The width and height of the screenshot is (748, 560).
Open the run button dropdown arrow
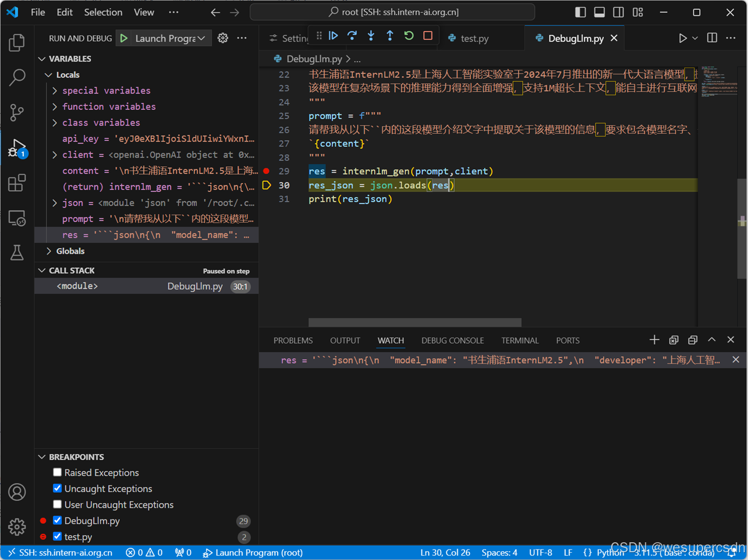pos(695,38)
